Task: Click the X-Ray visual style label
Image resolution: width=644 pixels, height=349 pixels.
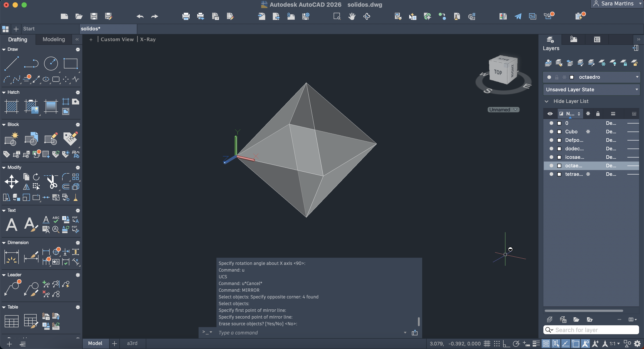Action: tap(148, 40)
